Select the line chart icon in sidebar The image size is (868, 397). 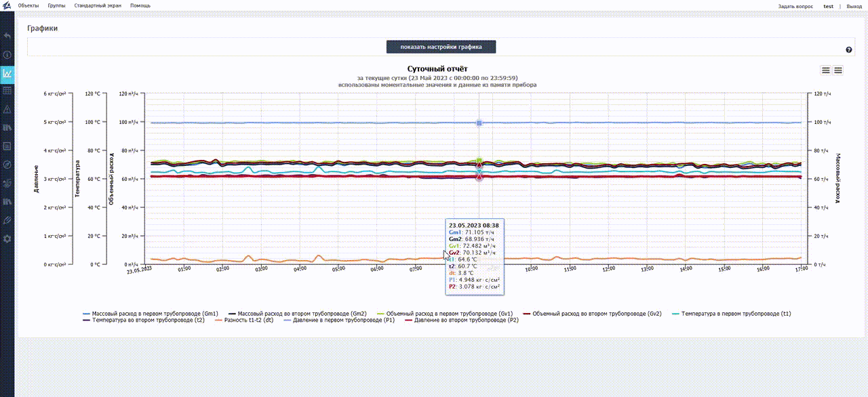click(x=7, y=73)
